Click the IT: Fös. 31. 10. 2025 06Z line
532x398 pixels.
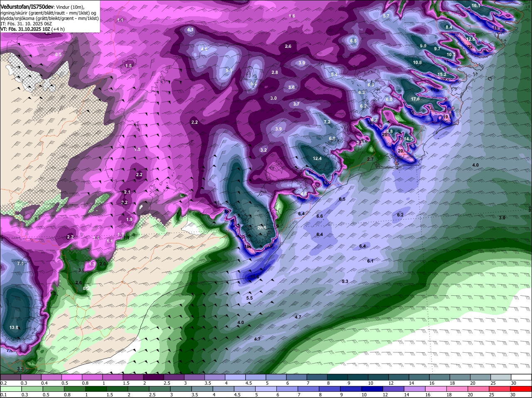tap(26, 24)
